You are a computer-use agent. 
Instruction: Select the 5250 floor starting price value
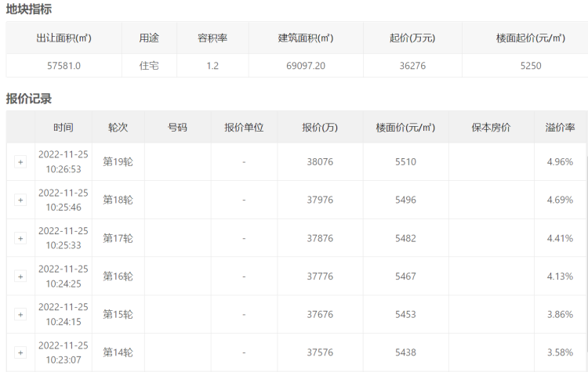[x=531, y=66]
